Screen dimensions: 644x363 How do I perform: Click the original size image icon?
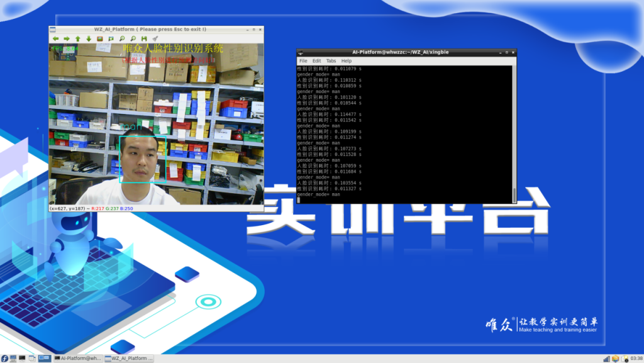pyautogui.click(x=100, y=38)
